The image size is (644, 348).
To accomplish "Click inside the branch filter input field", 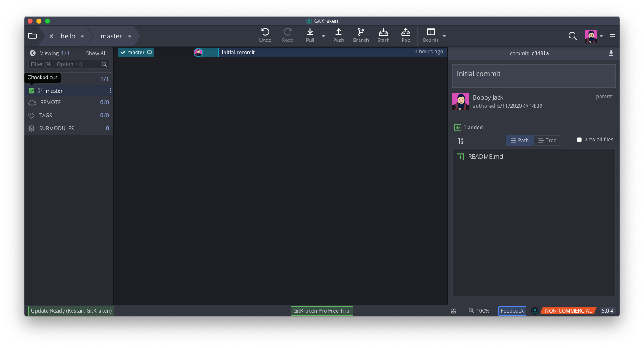I will pyautogui.click(x=65, y=64).
